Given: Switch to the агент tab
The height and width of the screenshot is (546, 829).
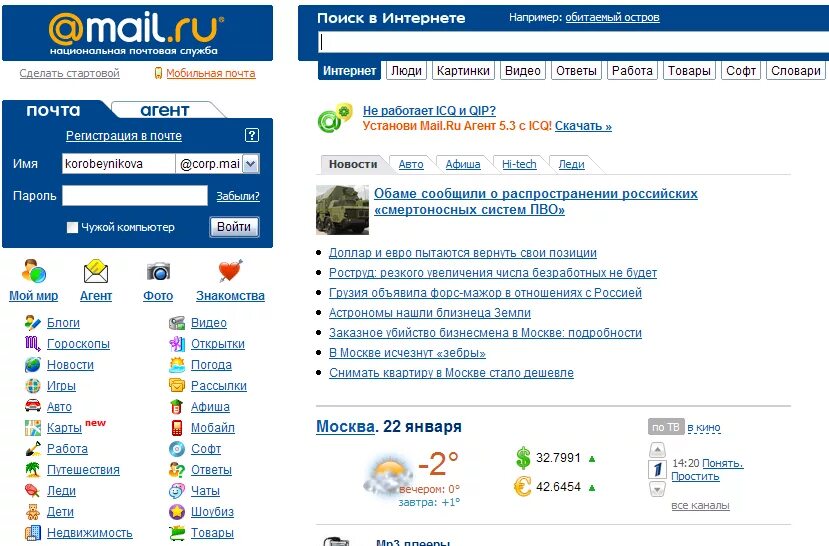Looking at the screenshot, I should [164, 110].
